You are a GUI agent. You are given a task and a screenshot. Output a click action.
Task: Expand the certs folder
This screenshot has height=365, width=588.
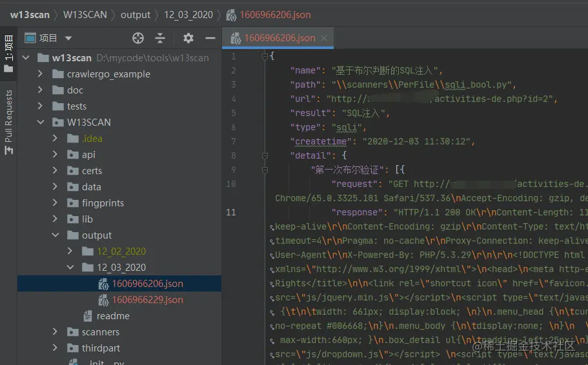[x=55, y=170]
